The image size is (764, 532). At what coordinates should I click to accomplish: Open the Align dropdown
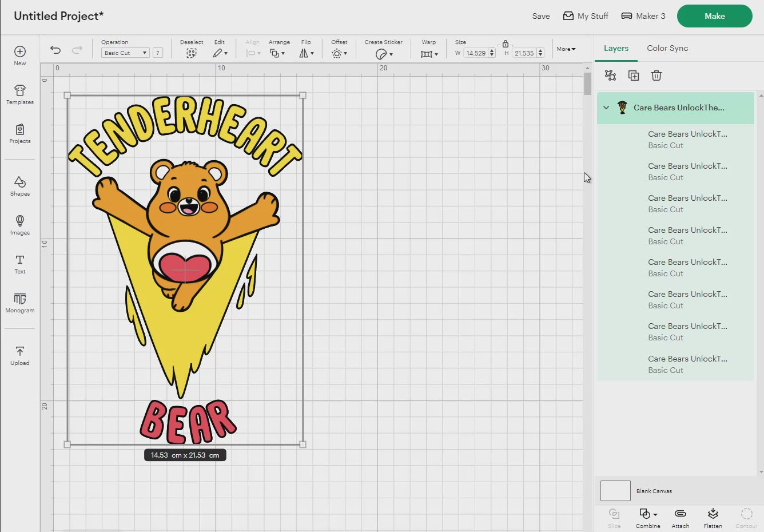[x=253, y=53]
